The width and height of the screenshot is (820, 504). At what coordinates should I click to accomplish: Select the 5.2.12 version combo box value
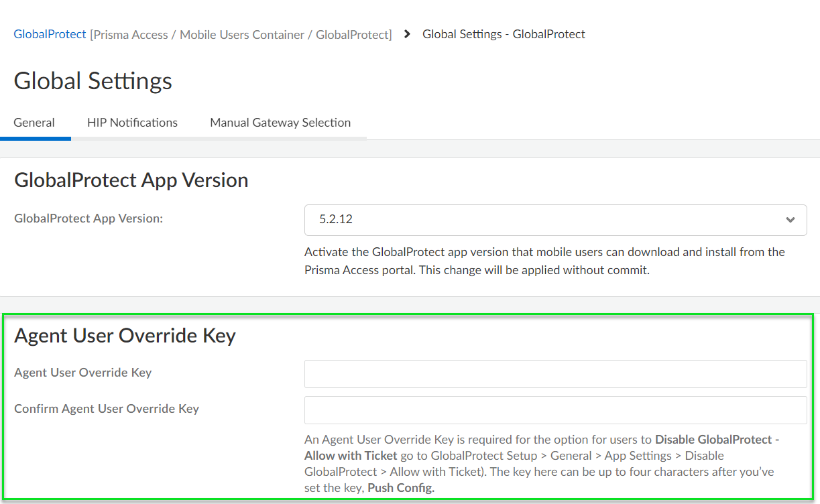click(536, 220)
